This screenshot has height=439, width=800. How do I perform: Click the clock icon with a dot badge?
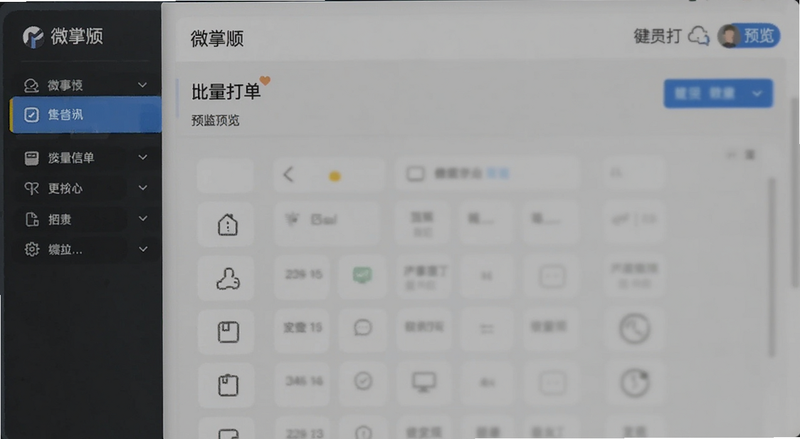[x=634, y=382]
